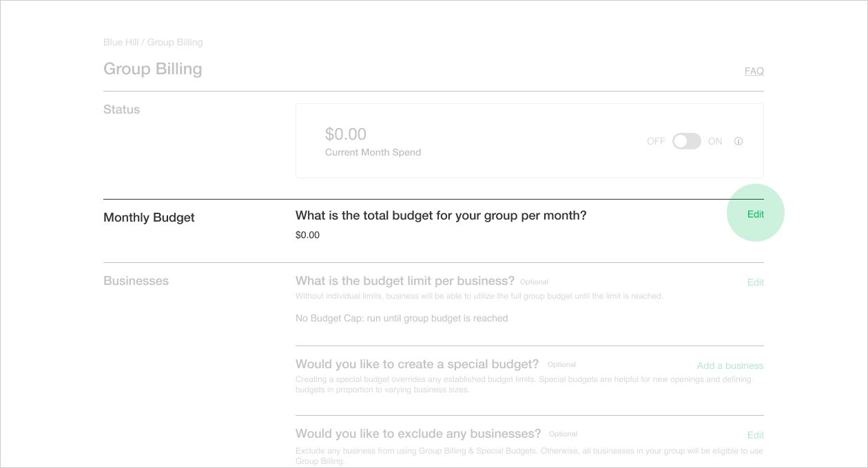Edit the excluded businesses setting
The image size is (868, 468).
tap(755, 435)
